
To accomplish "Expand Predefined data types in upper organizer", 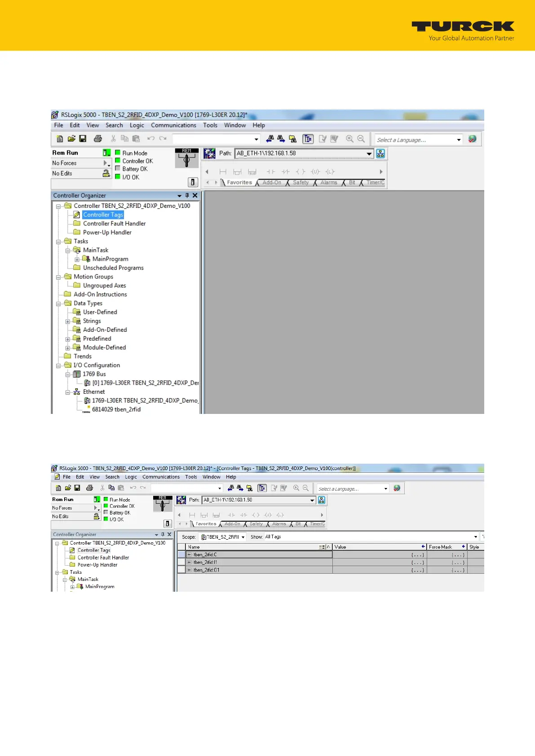I will point(68,339).
